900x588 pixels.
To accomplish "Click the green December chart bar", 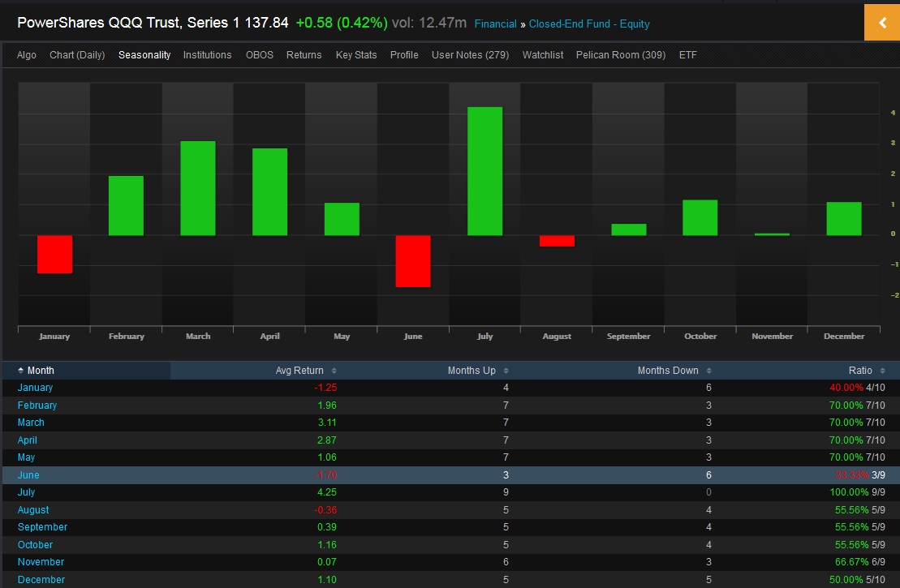I will pyautogui.click(x=844, y=218).
